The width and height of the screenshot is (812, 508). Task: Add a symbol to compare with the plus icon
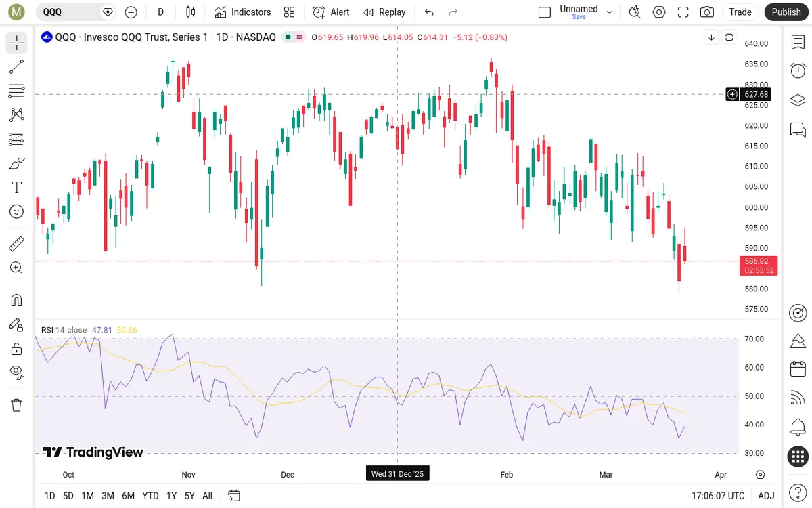(x=131, y=12)
